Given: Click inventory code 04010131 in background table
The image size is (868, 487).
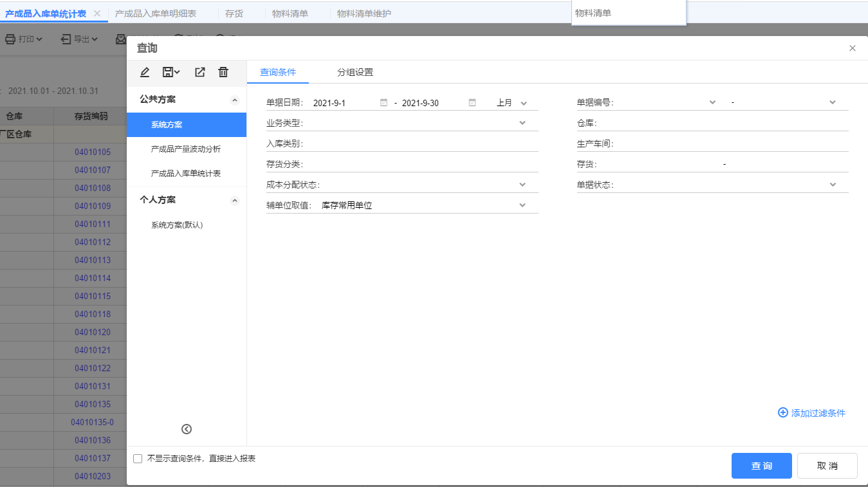Looking at the screenshot, I should pos(93,387).
